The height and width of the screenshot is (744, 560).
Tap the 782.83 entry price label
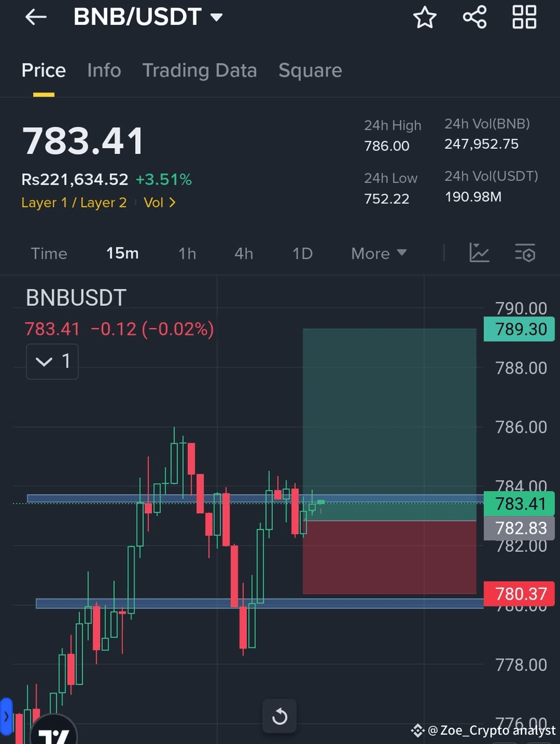(519, 528)
